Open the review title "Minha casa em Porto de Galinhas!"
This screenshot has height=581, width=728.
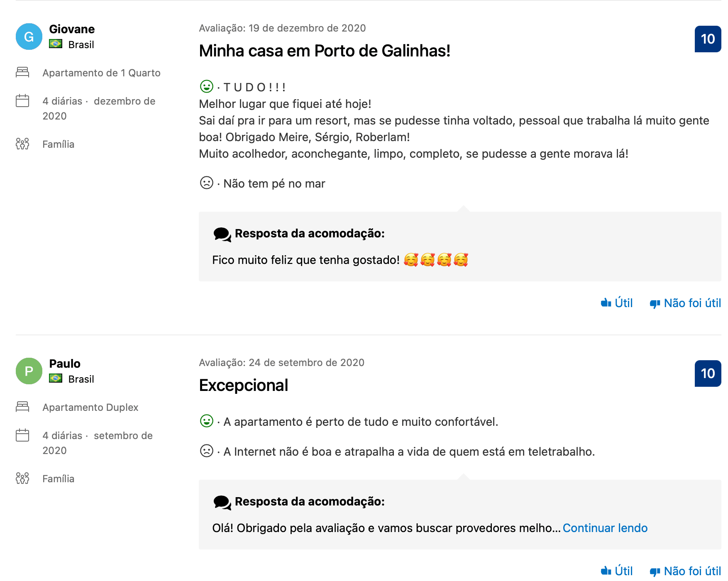tap(325, 51)
